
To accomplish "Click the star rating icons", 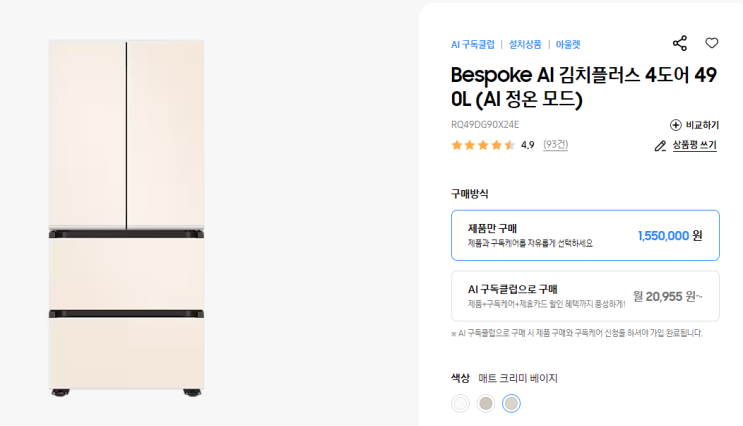I will click(483, 145).
